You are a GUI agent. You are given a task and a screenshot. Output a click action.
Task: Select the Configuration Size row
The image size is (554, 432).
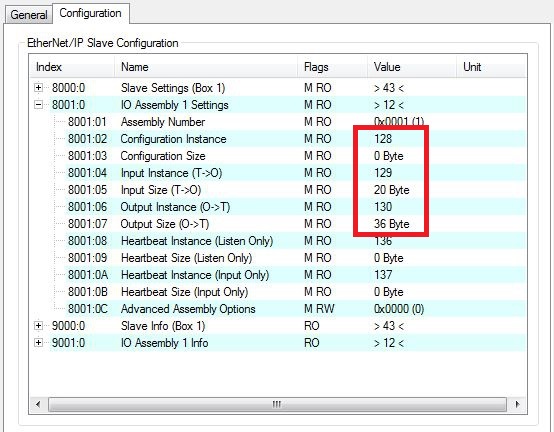(278, 156)
